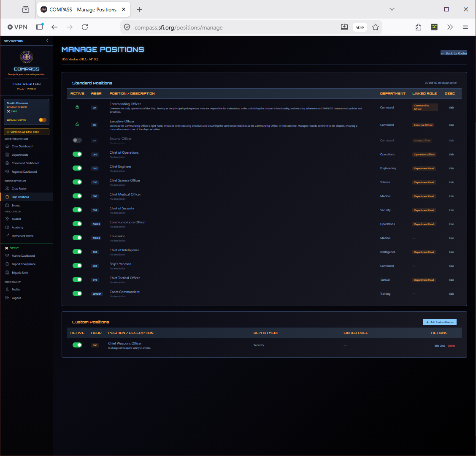The image size is (476, 456).
Task: Disable the Counselor position toggle
Action: coord(77,238)
